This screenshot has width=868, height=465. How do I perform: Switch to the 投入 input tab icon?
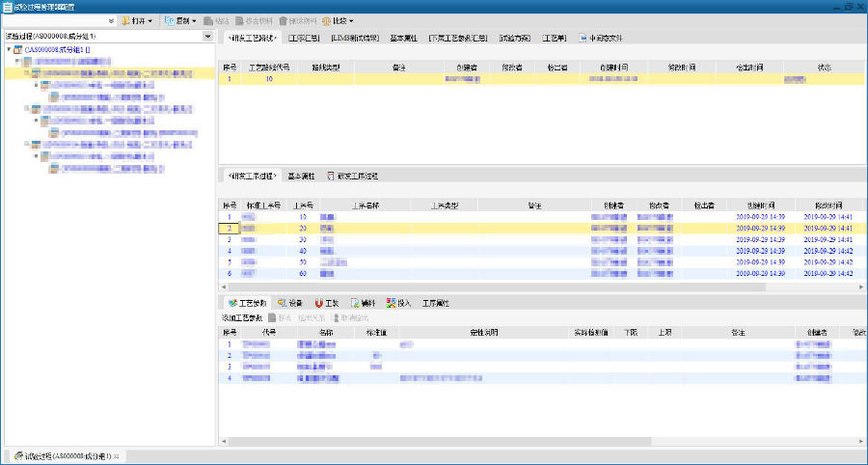[391, 303]
